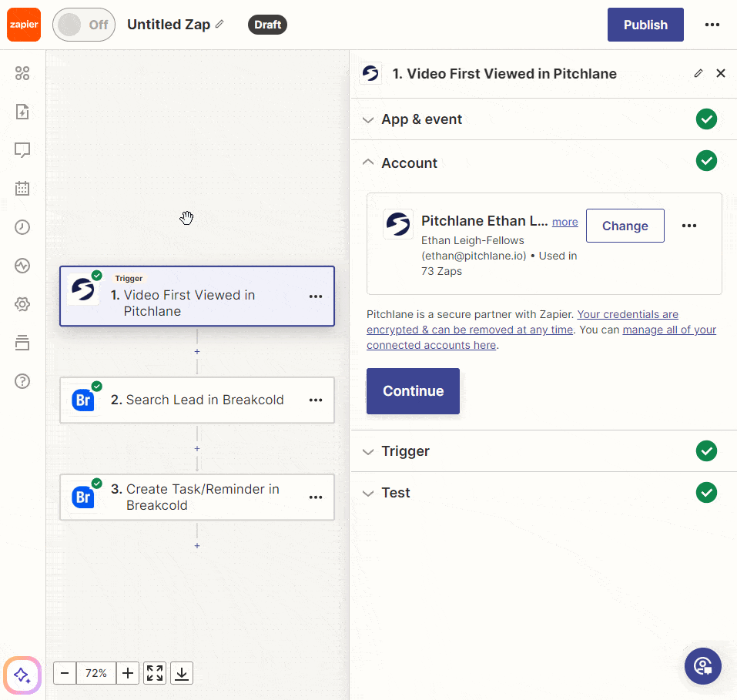Select the Video First Viewed in Pitchlane step
The width and height of the screenshot is (737, 700).
coord(197,296)
